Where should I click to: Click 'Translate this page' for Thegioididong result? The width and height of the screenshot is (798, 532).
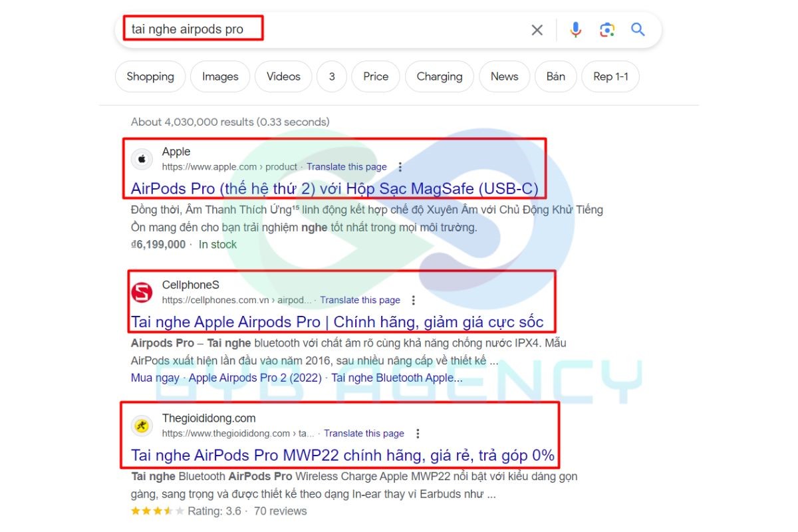[364, 434]
